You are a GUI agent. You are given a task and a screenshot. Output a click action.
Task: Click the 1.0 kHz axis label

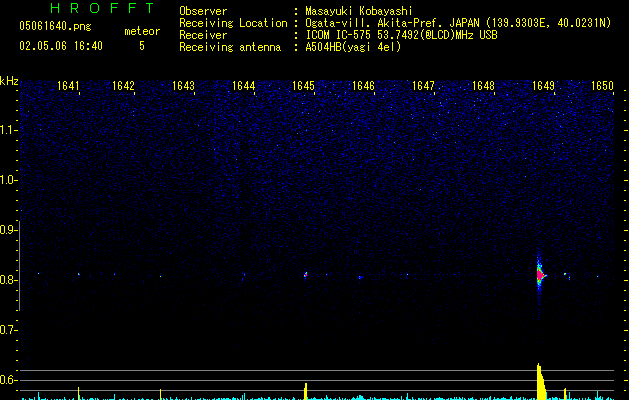(x=8, y=180)
